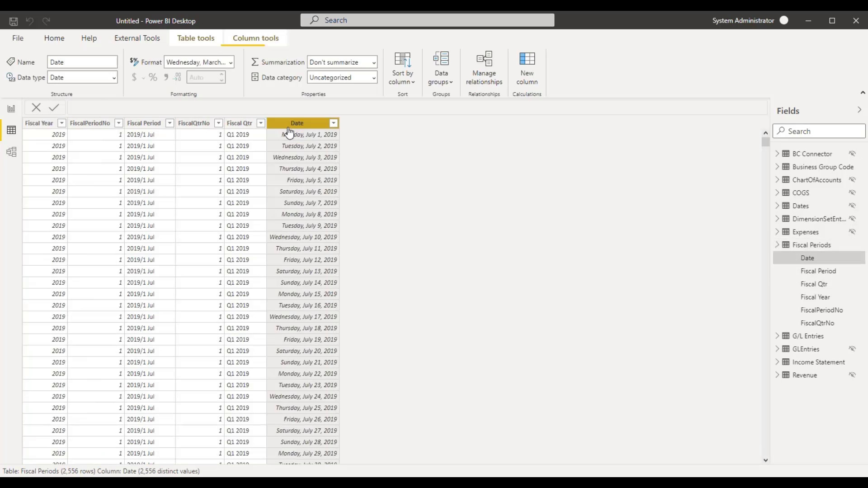
Task: Open the Data groups tool
Action: coord(441,68)
